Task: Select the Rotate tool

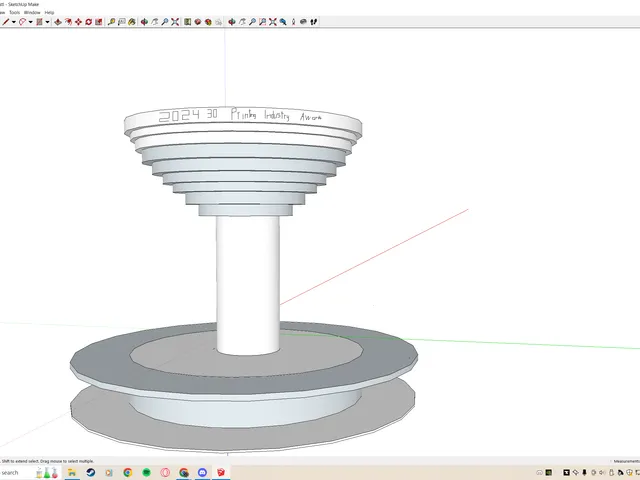Action: (89, 22)
